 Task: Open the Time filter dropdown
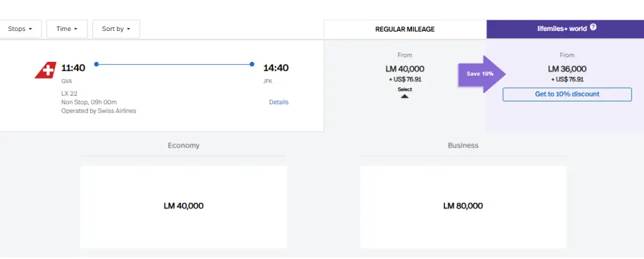click(67, 29)
